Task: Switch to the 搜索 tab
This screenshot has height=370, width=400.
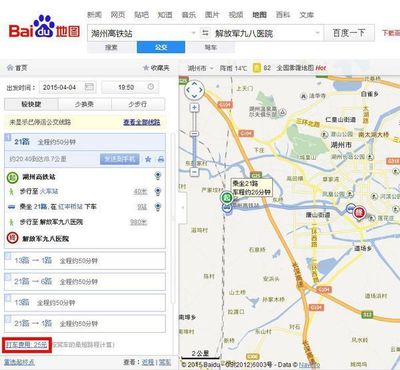Action: pyautogui.click(x=111, y=47)
